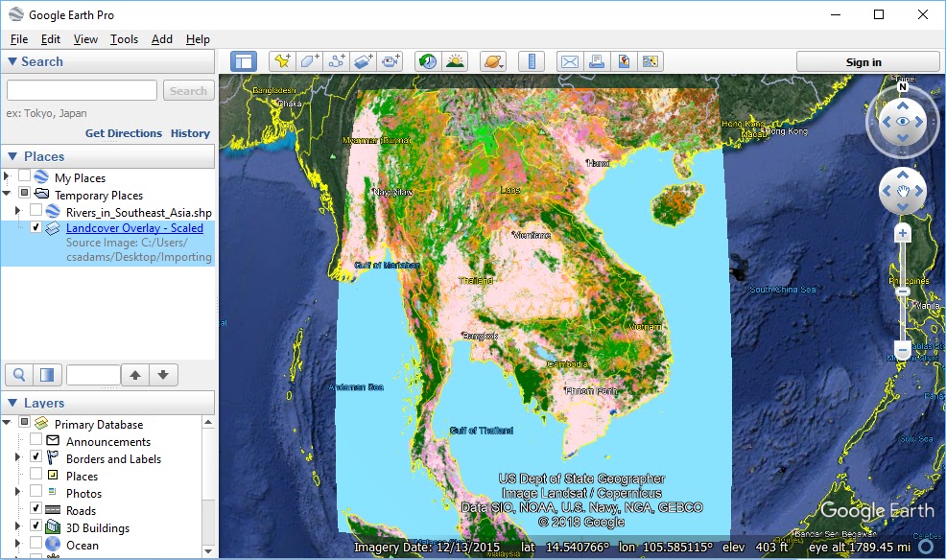Open the Help menu
946x560 pixels.
pos(198,39)
